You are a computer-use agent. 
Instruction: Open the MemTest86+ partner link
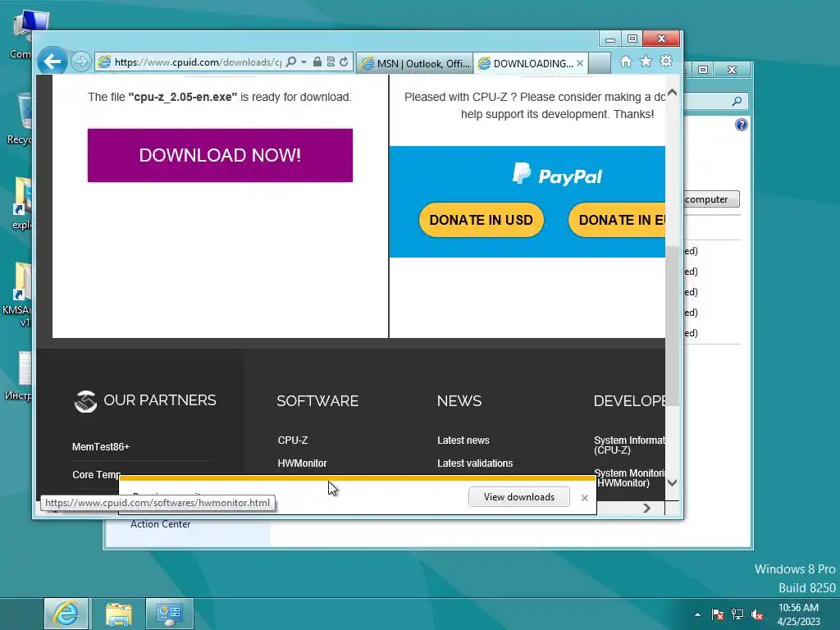coord(101,447)
